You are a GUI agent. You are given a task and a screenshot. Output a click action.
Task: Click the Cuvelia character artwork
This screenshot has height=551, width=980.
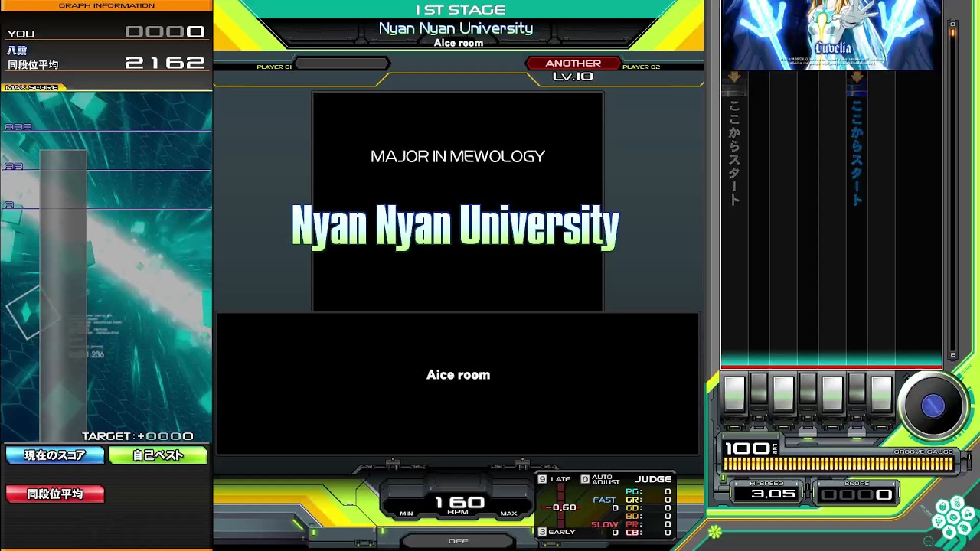831,34
